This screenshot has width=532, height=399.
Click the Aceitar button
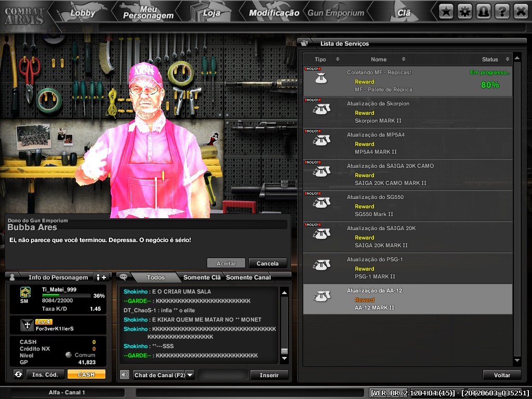(226, 263)
